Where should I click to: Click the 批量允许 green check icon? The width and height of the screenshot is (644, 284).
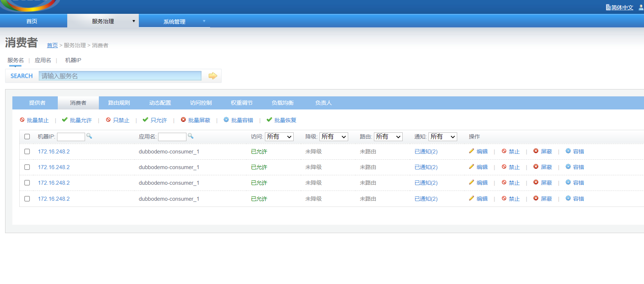click(x=65, y=120)
